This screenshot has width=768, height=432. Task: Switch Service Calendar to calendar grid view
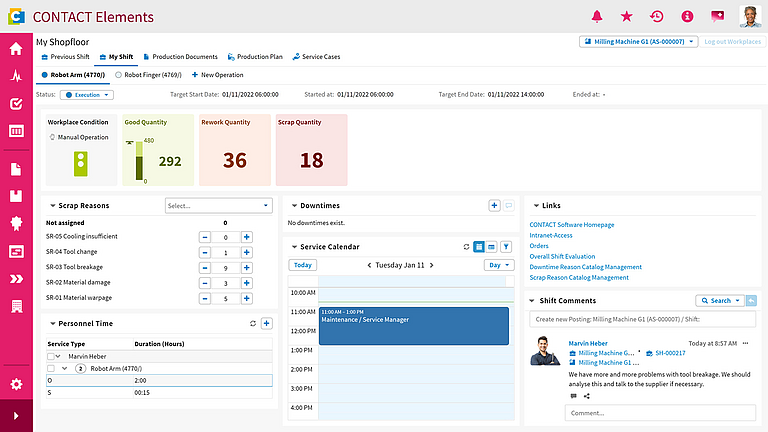click(x=479, y=247)
